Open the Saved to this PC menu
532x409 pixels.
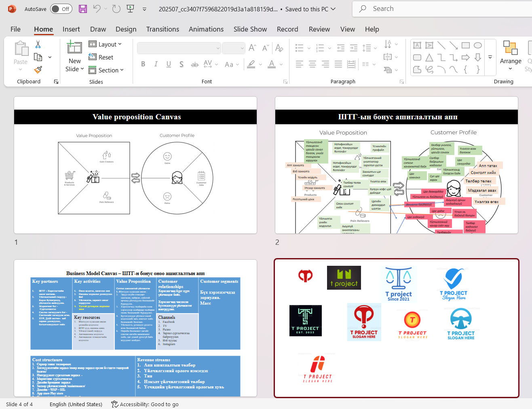[x=310, y=9]
